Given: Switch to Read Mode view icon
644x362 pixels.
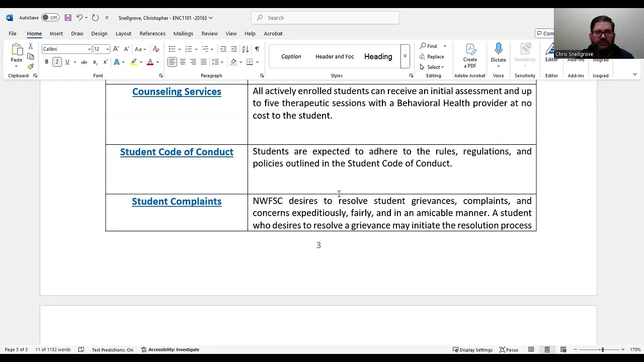Looking at the screenshot, I should (531, 349).
